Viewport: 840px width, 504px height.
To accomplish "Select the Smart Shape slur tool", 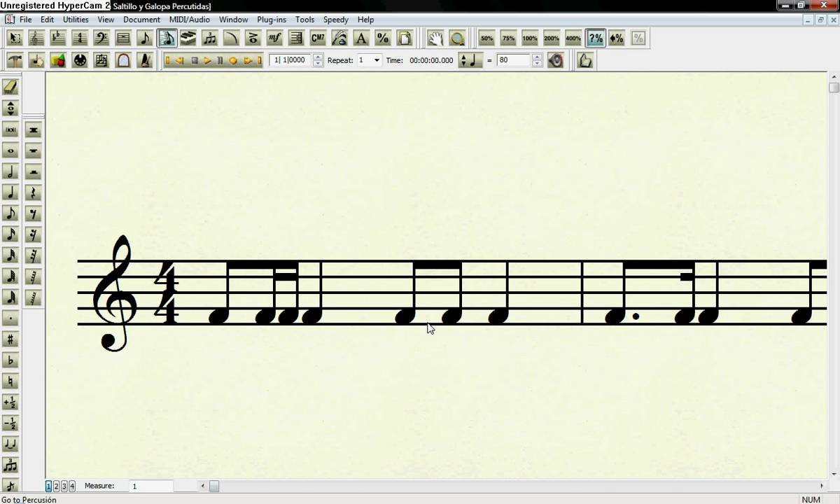I will pos(232,38).
